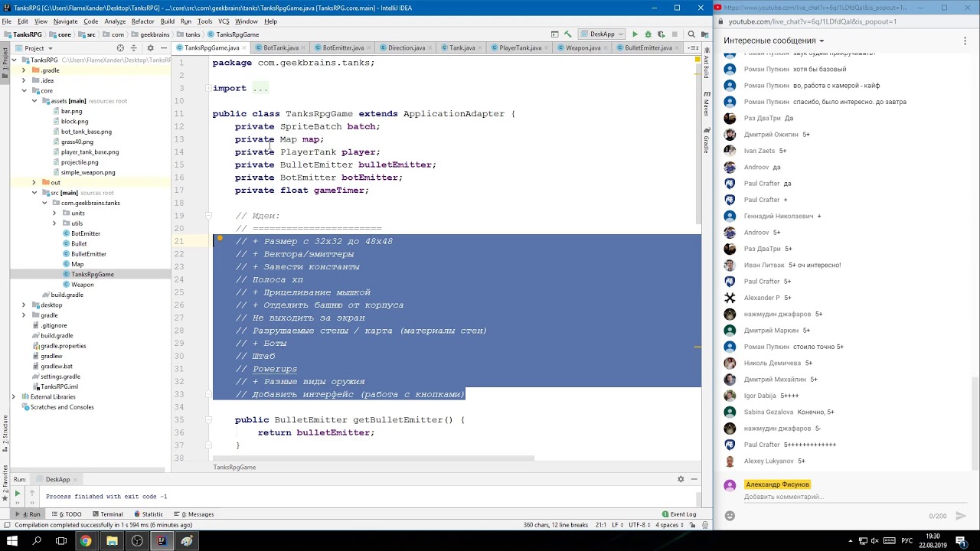This screenshot has height=551, width=980.
Task: Click the yellow intention bulb on line 21
Action: (x=220, y=240)
